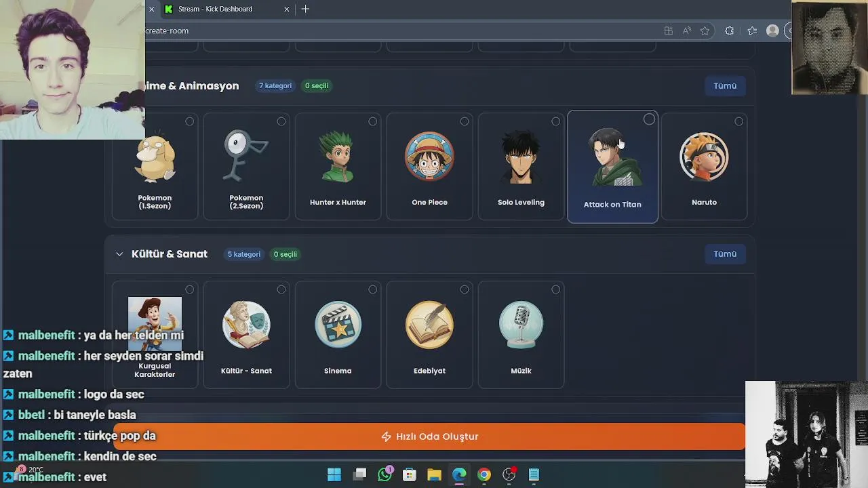
Task: Click the Attack on Titan label
Action: click(x=612, y=204)
